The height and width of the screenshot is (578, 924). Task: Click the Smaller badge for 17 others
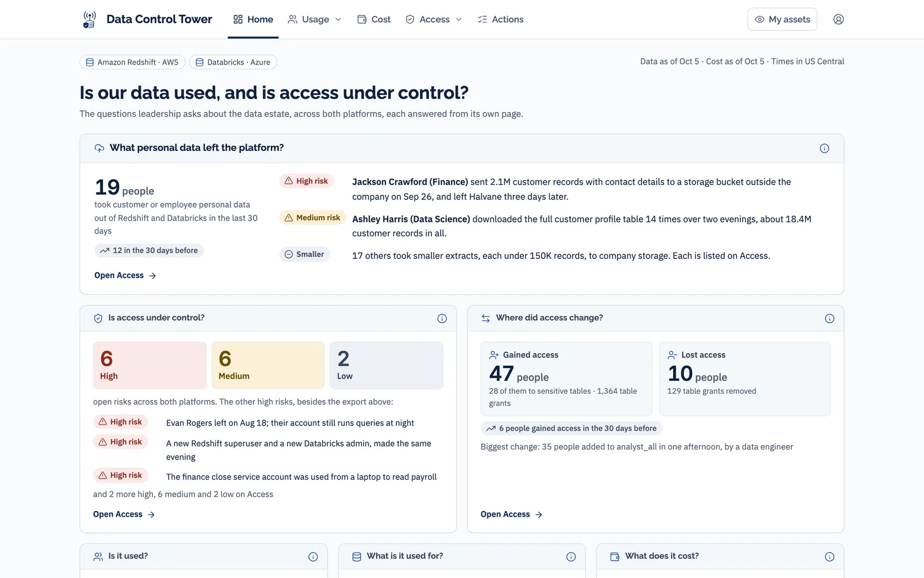point(304,254)
